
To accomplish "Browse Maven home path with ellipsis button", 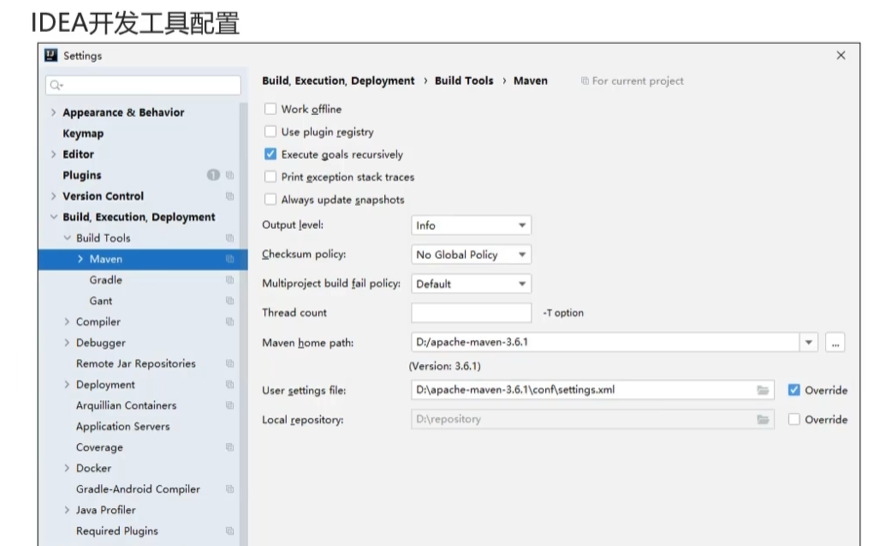I will 835,342.
